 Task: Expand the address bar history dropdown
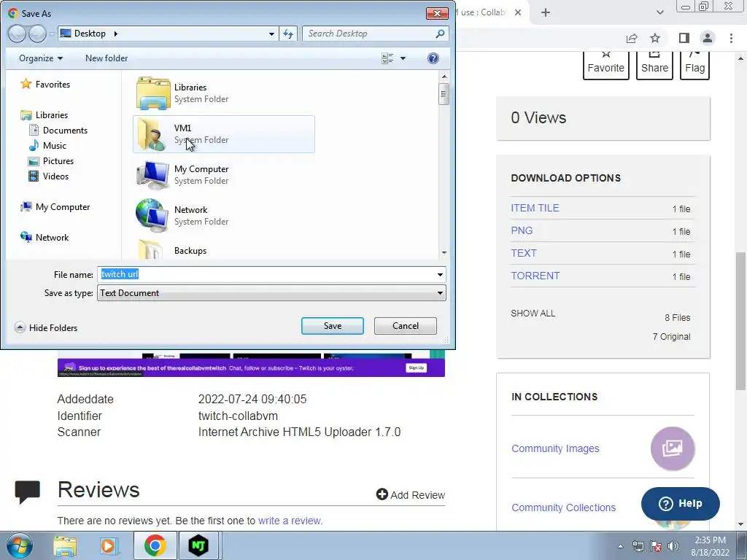tap(271, 34)
